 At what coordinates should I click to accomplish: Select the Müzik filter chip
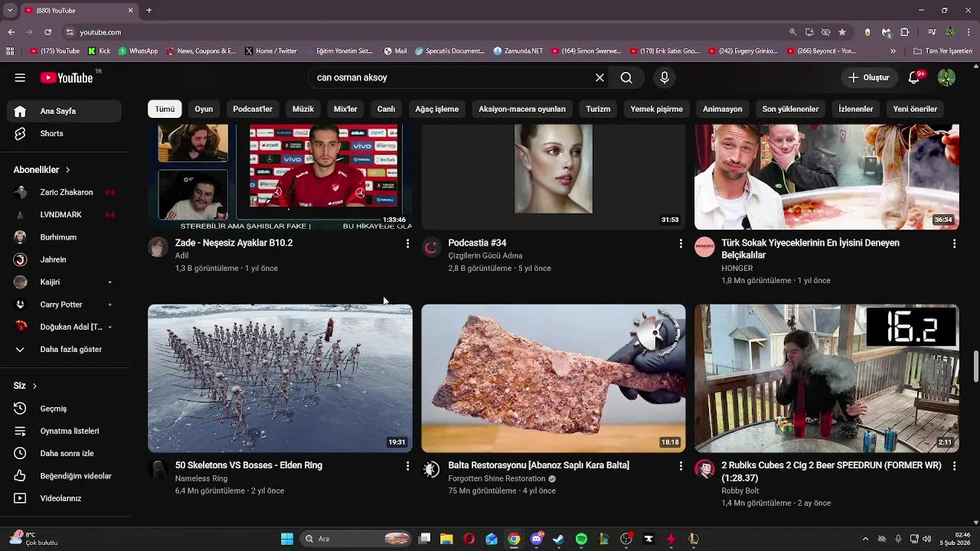303,109
